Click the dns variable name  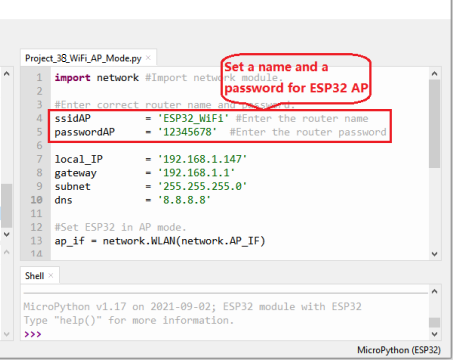63,200
